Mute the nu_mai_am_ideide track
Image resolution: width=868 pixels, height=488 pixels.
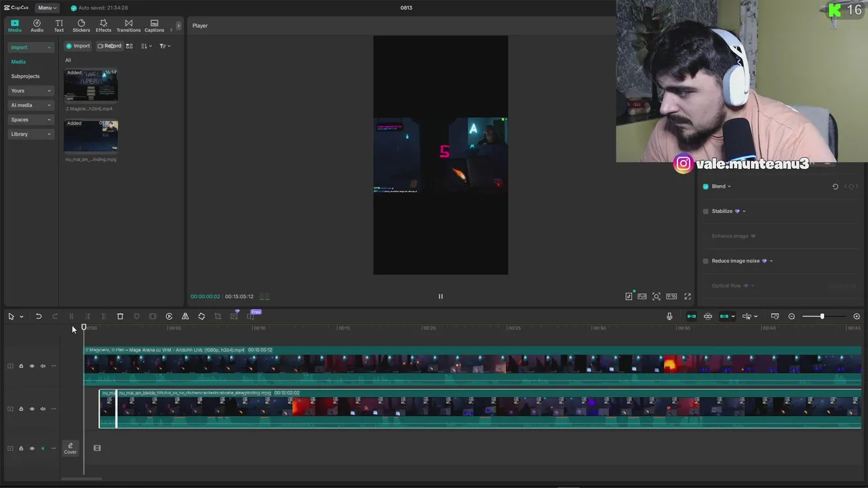pyautogui.click(x=43, y=409)
